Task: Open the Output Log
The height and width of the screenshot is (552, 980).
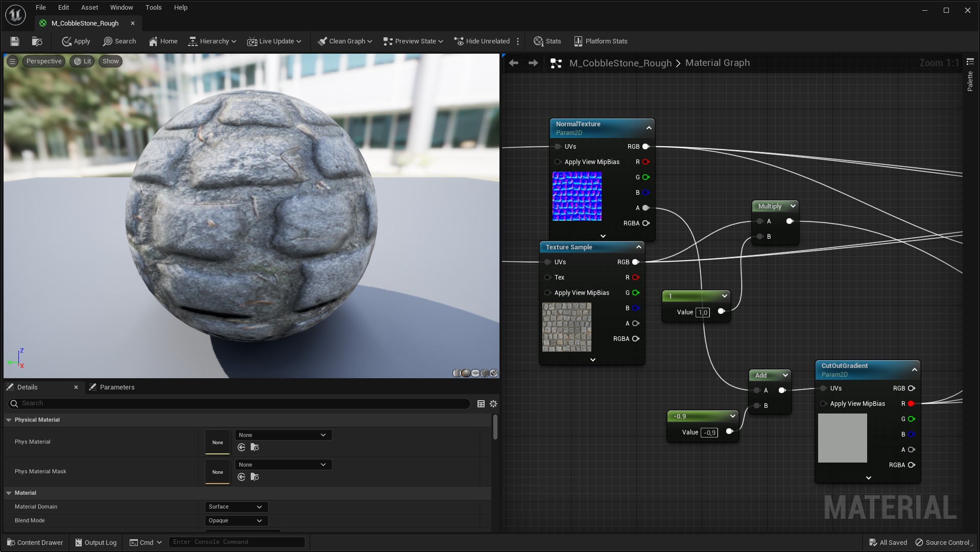Action: (95, 542)
